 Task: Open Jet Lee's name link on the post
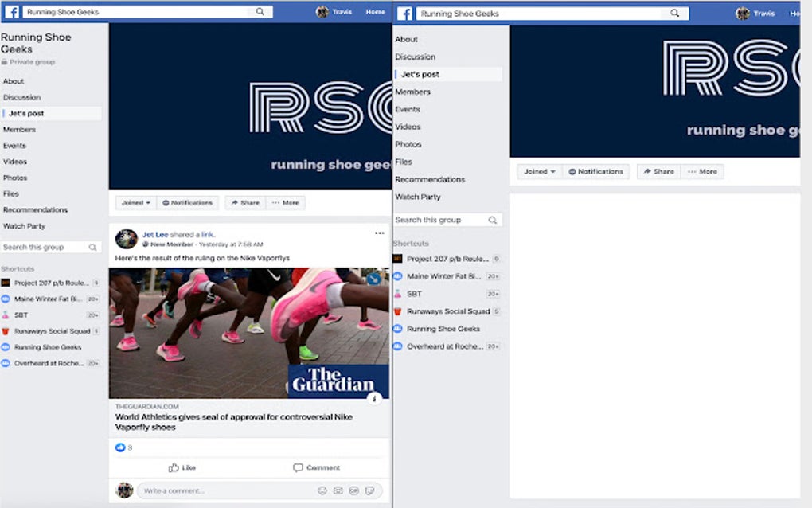[155, 235]
